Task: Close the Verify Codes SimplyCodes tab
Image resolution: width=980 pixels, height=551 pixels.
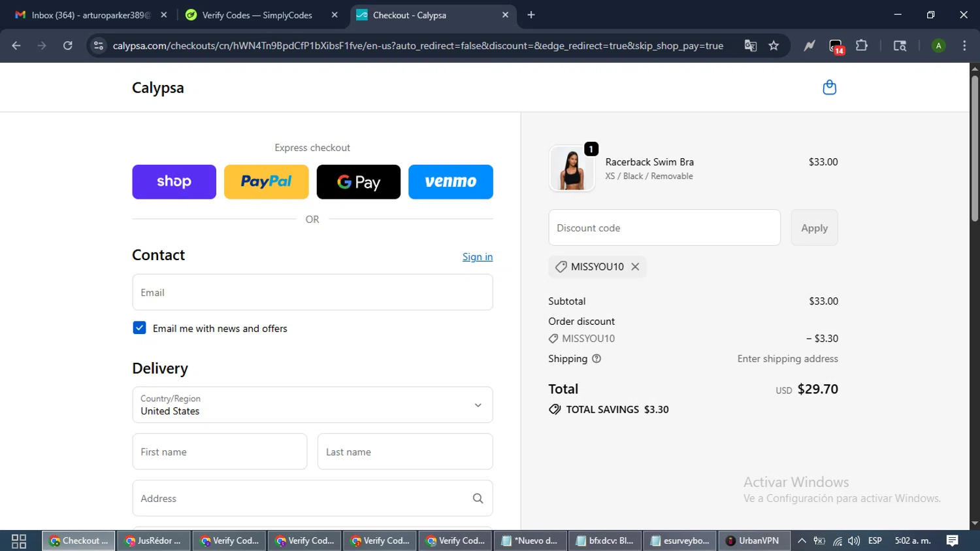Action: pyautogui.click(x=335, y=15)
